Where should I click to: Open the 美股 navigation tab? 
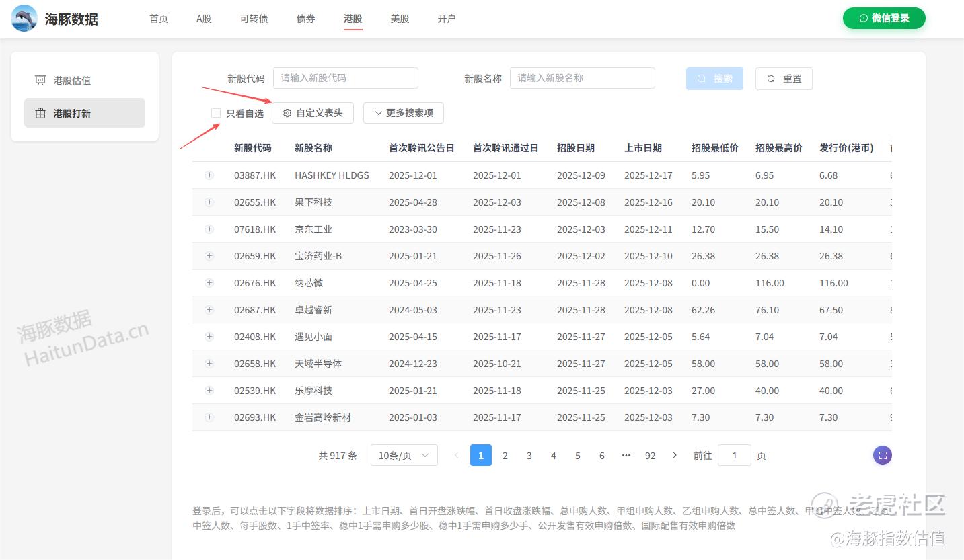click(400, 19)
